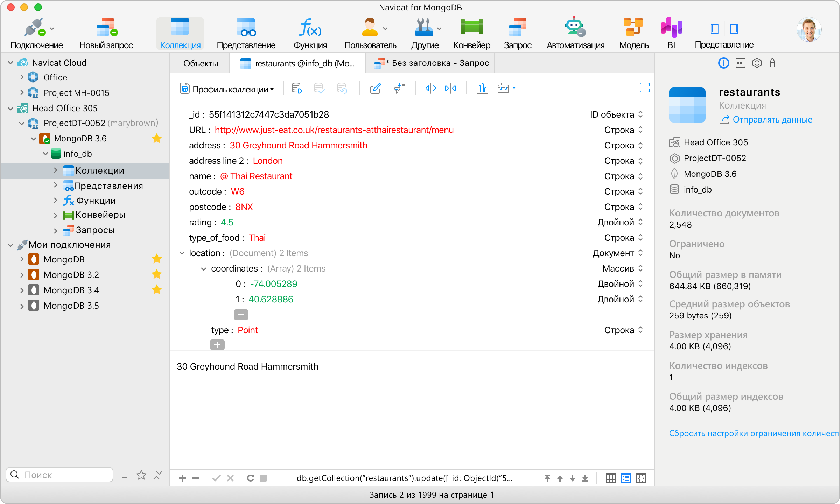
Task: Toggle favorite star for MongoDB 3.2
Action: 157,274
